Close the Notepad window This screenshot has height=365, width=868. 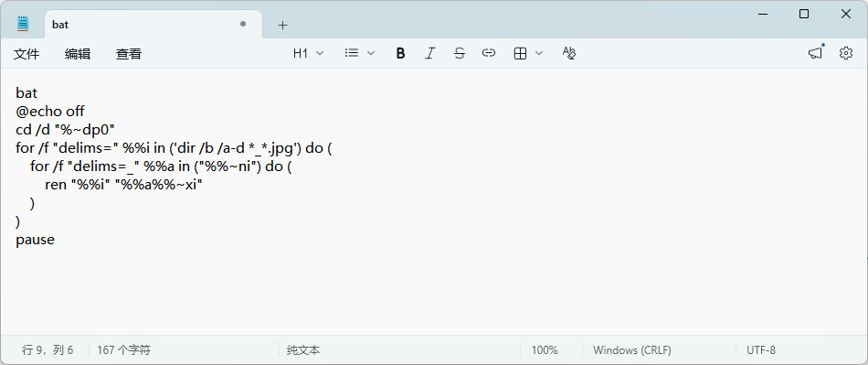click(846, 15)
